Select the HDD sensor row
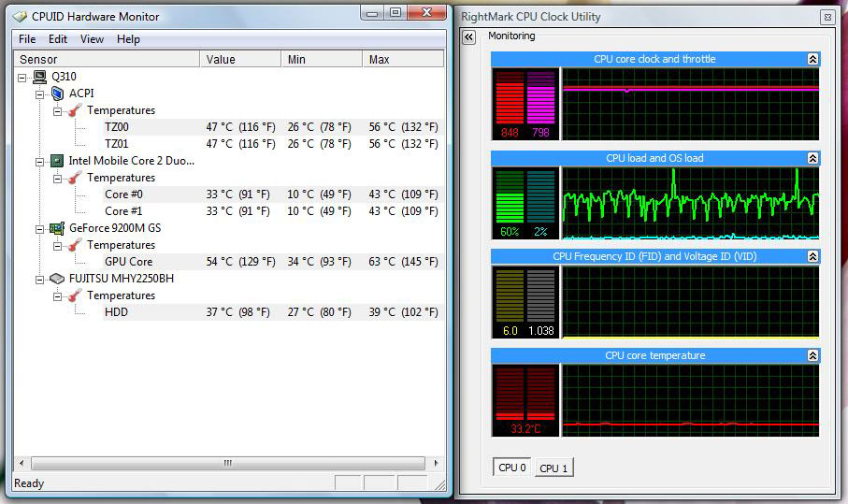Image resolution: width=848 pixels, height=504 pixels. tap(274, 312)
